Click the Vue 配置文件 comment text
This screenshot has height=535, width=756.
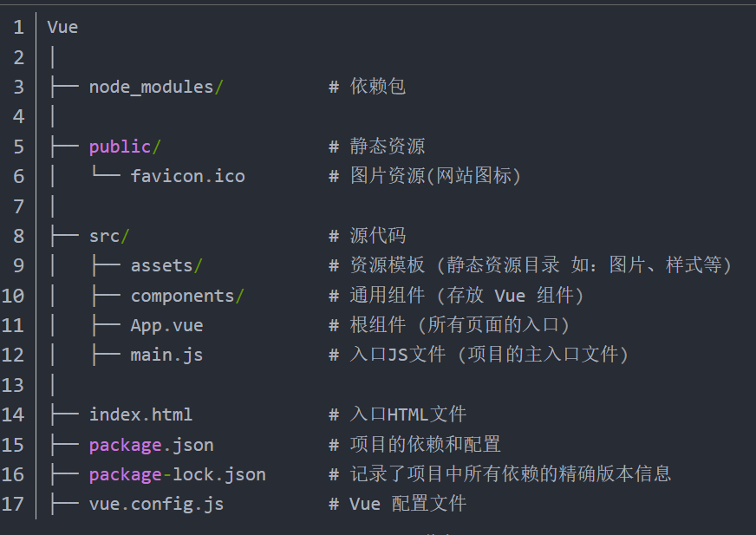click(407, 504)
